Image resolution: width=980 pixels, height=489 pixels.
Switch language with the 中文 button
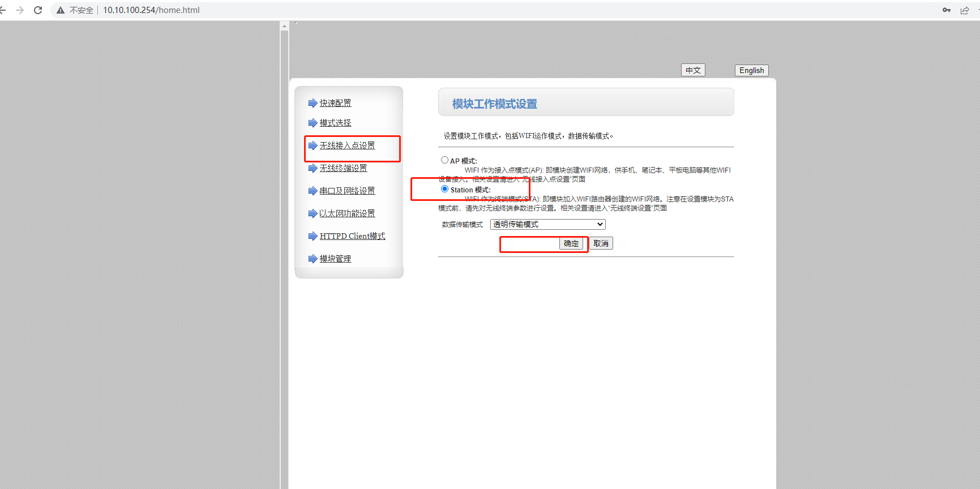(x=693, y=70)
